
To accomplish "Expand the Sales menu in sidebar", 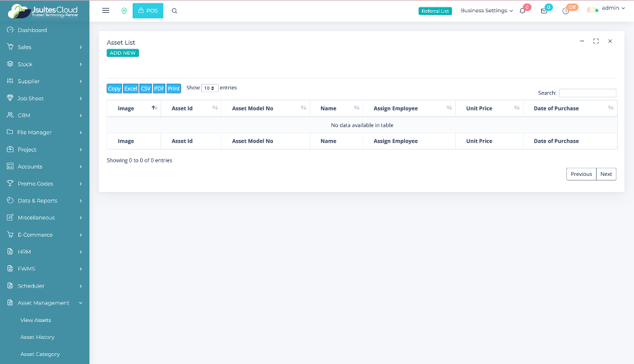I will tap(45, 47).
